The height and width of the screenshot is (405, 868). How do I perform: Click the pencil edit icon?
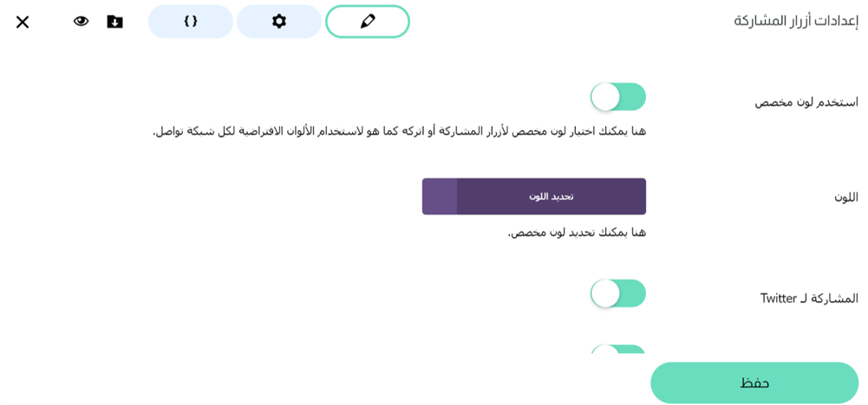click(368, 22)
